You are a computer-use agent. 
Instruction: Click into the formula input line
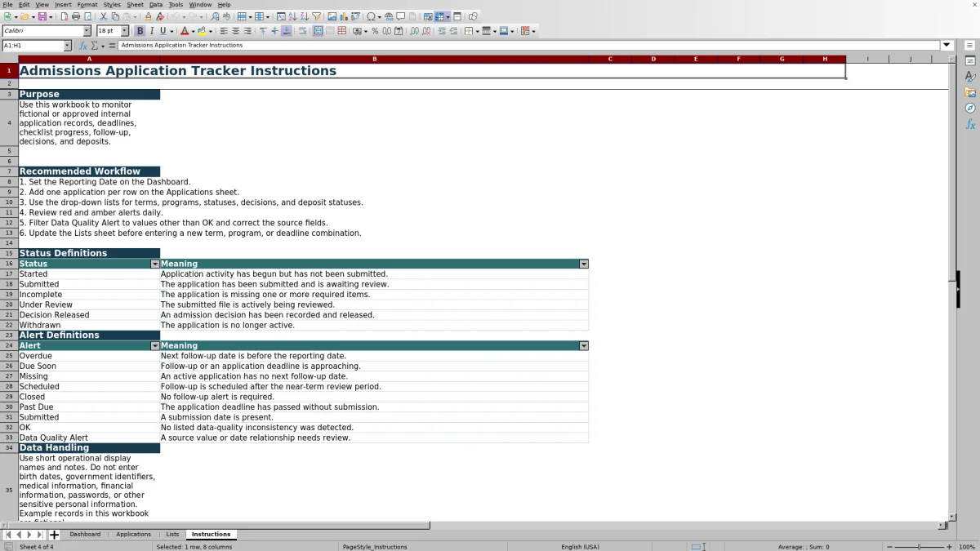[529, 46]
